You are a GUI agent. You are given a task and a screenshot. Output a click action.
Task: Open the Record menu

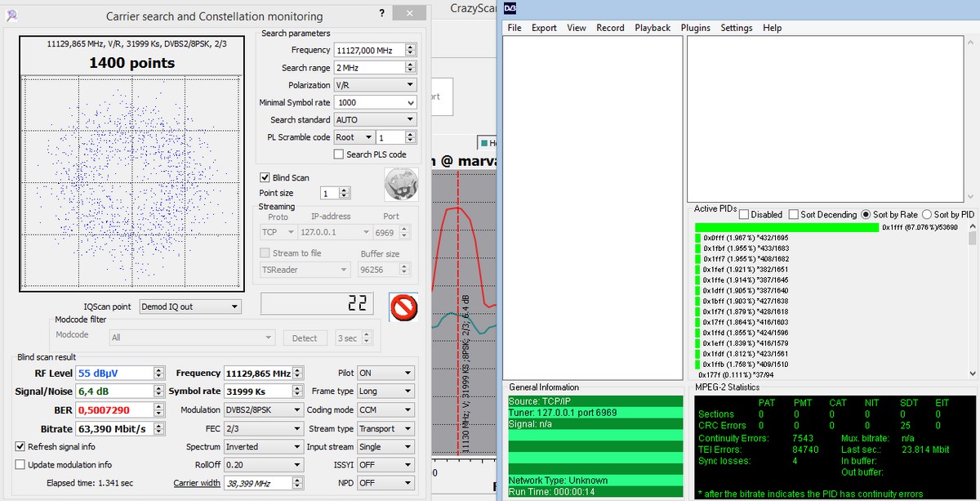click(x=610, y=28)
